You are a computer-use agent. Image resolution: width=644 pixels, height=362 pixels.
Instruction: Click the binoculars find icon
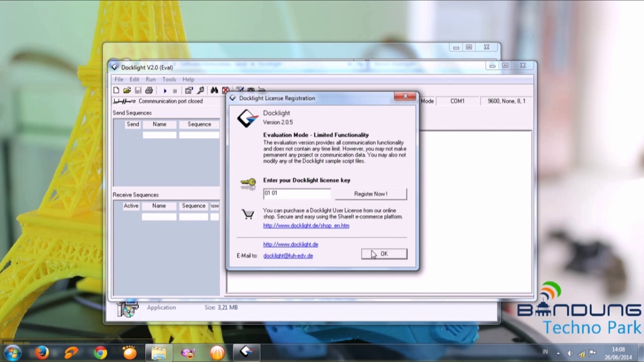214,90
